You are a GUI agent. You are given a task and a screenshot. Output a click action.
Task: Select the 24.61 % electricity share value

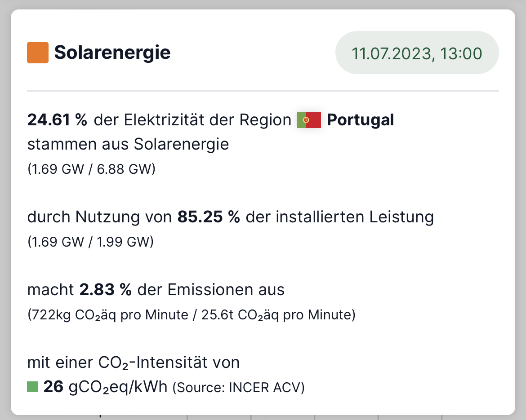57,119
